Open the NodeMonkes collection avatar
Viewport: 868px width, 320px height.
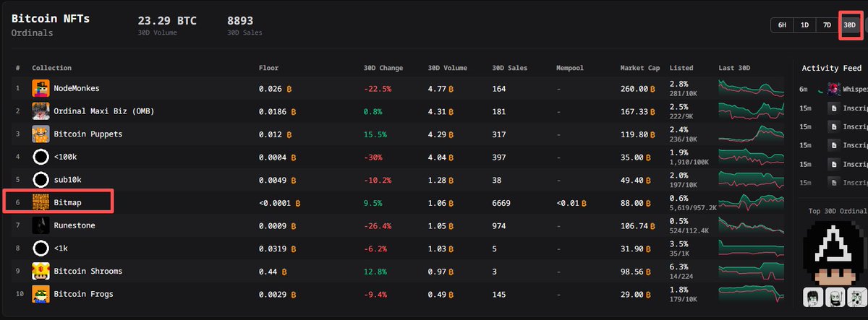[41, 88]
